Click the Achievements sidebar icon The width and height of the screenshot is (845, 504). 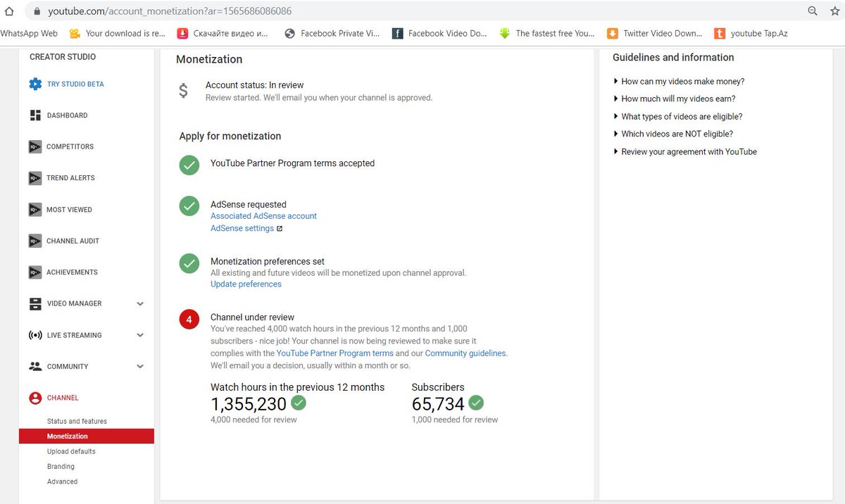35,272
